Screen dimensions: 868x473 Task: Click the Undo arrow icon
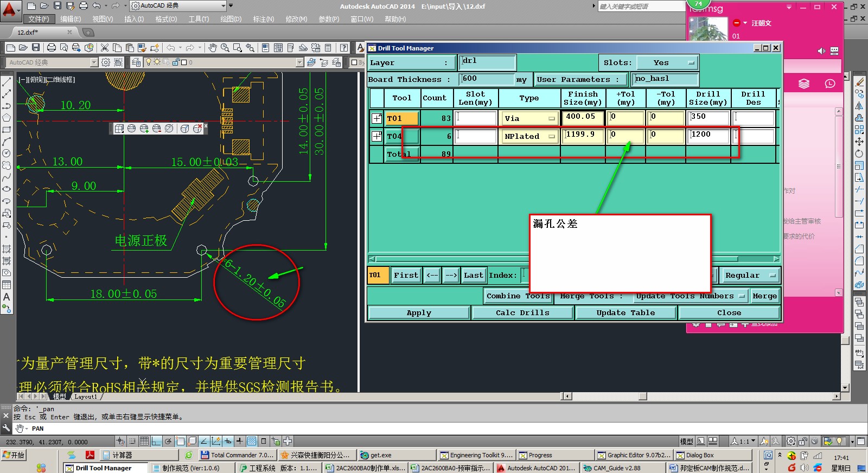170,48
